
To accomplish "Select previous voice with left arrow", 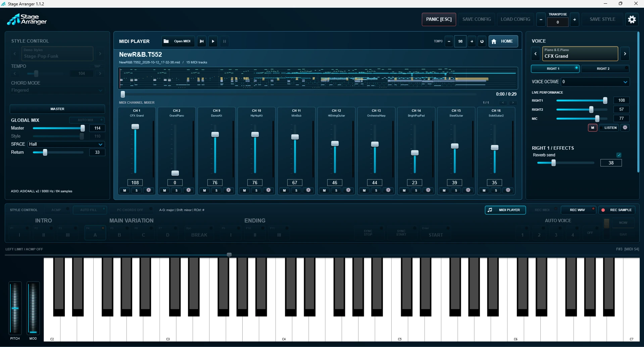I will [x=536, y=54].
